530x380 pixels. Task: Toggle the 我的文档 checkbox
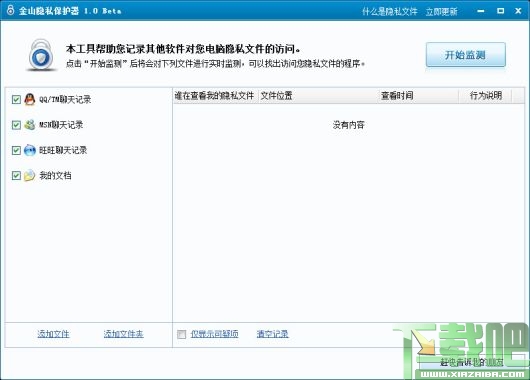(x=16, y=175)
